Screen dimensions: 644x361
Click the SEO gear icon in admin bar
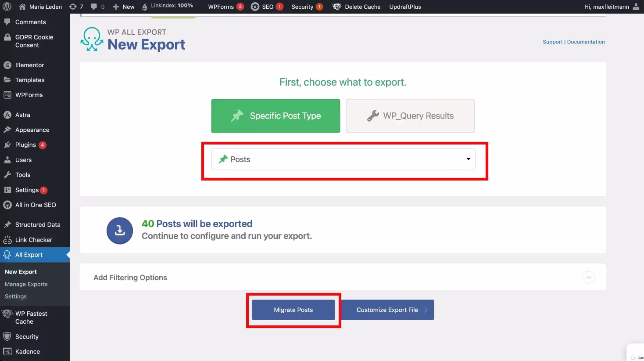click(255, 7)
